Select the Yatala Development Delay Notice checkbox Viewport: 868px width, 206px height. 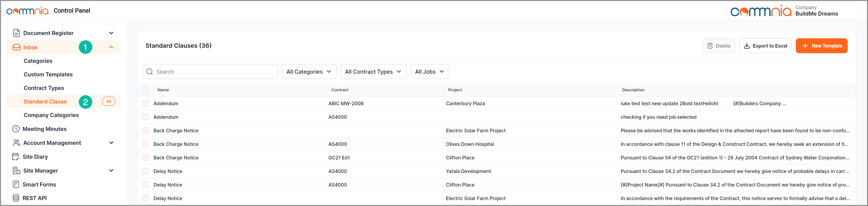coord(146,171)
